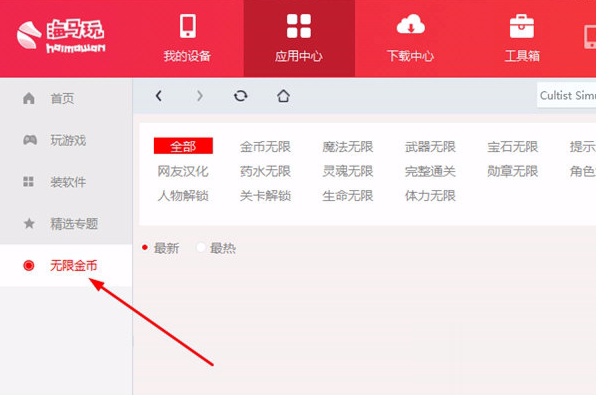Viewport: 596px width, 395px height.
Task: Filter by 勋章无限
Action: tap(513, 171)
